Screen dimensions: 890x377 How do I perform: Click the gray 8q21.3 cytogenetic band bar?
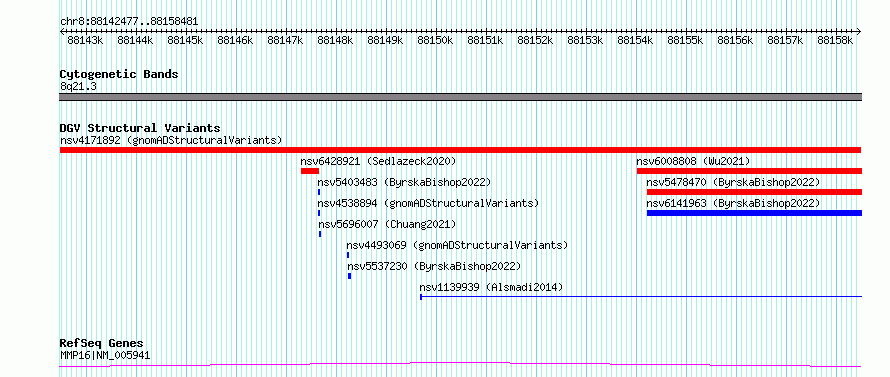point(460,97)
